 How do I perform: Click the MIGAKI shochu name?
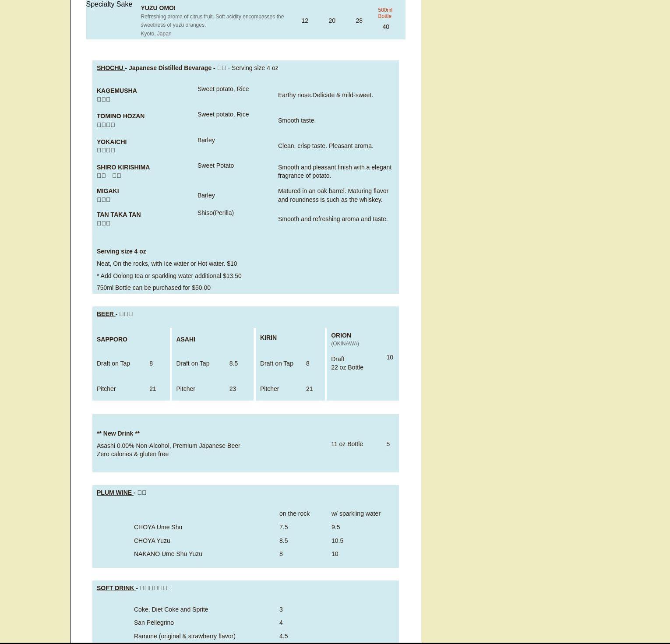click(108, 191)
